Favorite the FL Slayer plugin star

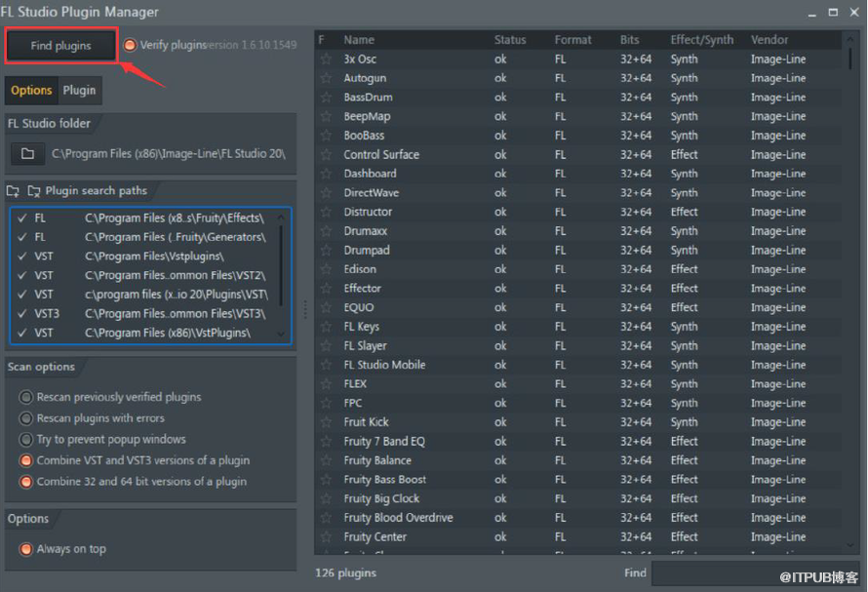326,345
